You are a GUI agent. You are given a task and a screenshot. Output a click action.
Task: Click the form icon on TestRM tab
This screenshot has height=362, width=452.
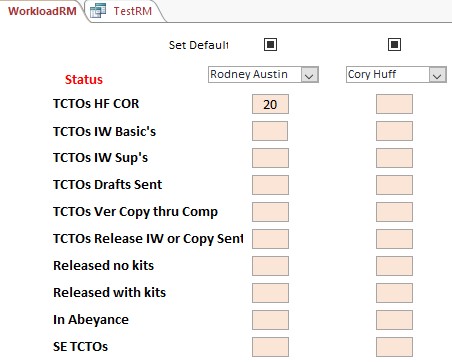[98, 10]
